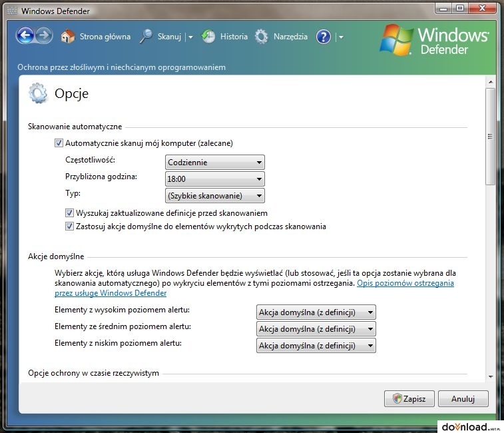This screenshot has height=433, width=504.
Task: Click the Przybliżona godzina label
Action: coord(101,177)
